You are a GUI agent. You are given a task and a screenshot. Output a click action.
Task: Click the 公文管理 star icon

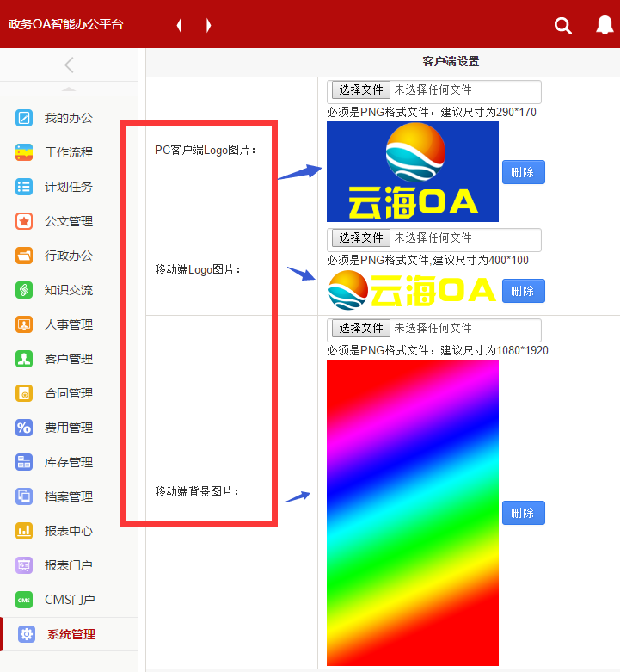(24, 221)
